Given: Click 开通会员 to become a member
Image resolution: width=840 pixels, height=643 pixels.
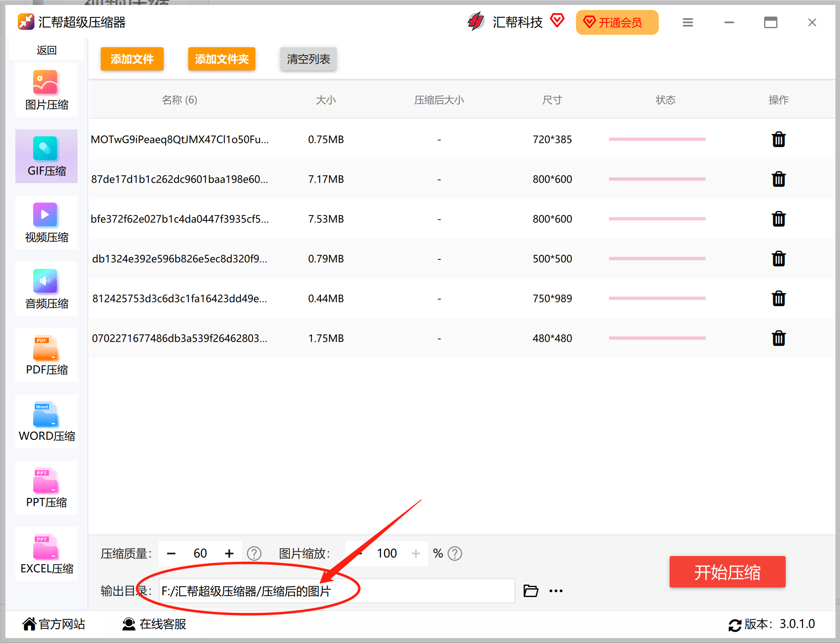Looking at the screenshot, I should pos(617,22).
